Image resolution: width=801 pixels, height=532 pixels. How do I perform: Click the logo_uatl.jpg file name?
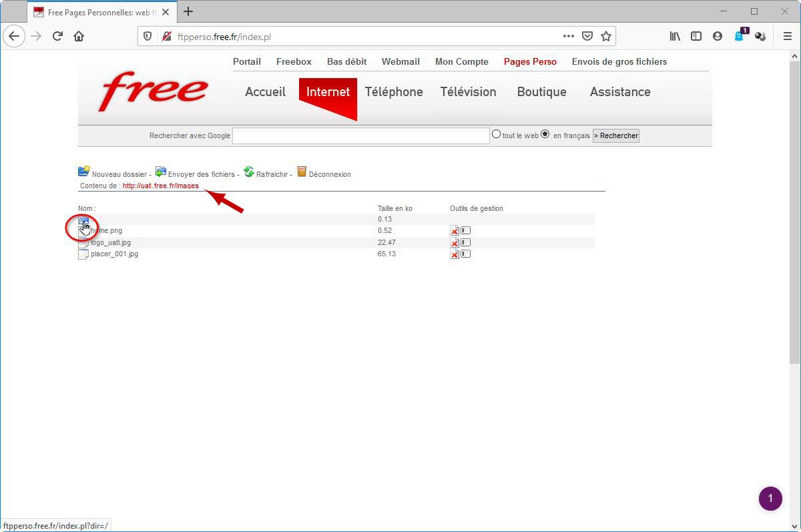(x=111, y=242)
